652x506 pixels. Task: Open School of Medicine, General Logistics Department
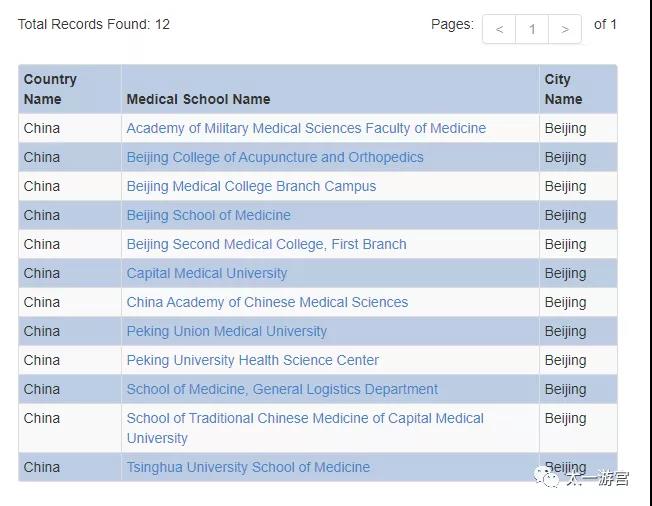pyautogui.click(x=282, y=389)
